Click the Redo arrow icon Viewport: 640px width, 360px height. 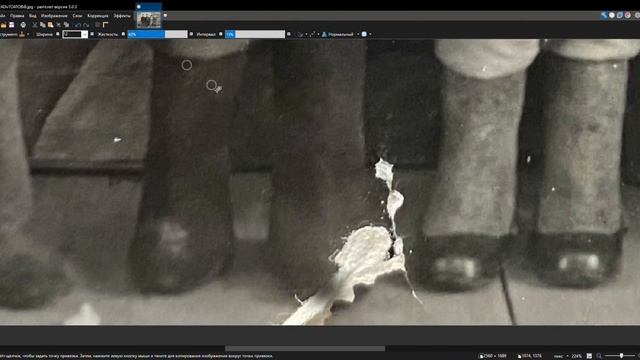pyautogui.click(x=86, y=25)
